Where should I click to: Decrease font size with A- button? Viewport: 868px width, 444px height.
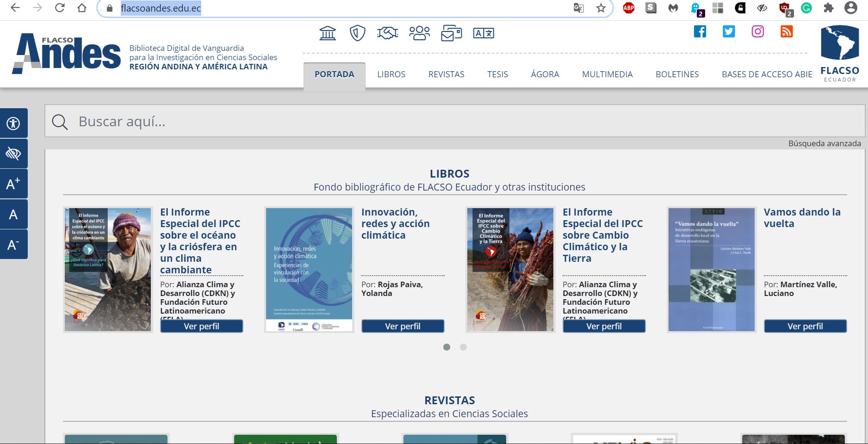[x=13, y=245]
